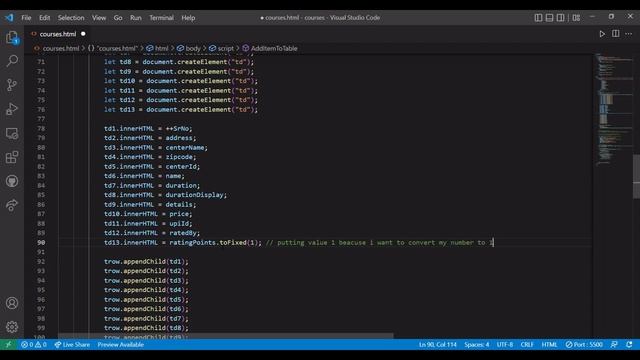The width and height of the screenshot is (640, 360).
Task: Click the Live Share status bar button
Action: pyautogui.click(x=72, y=344)
